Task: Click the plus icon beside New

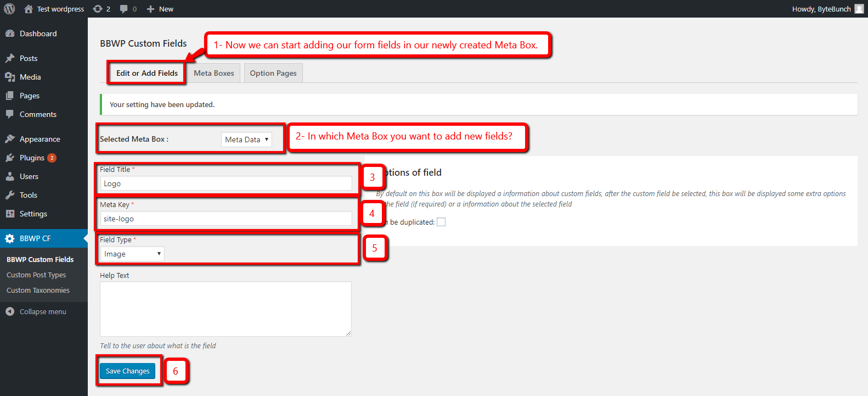Action: 150,9
